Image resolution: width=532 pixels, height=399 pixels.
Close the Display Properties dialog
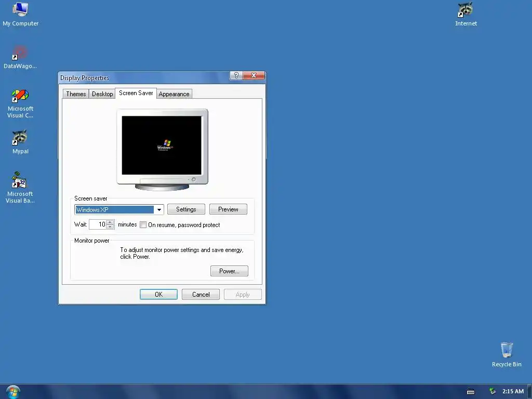coord(254,75)
